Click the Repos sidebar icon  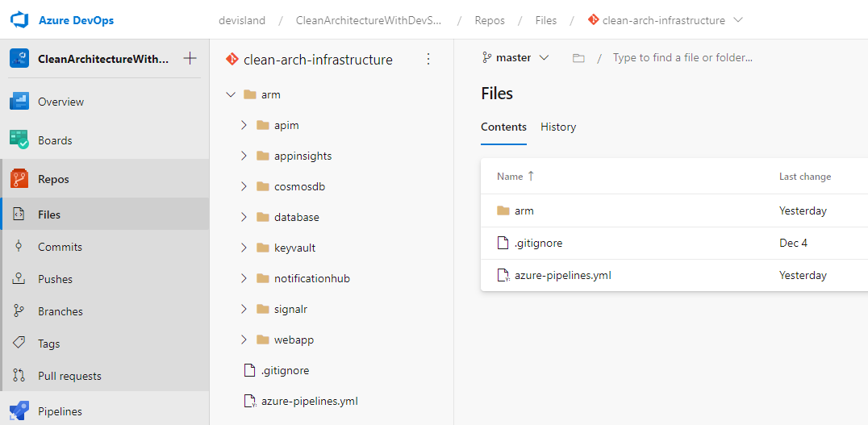coord(19,179)
